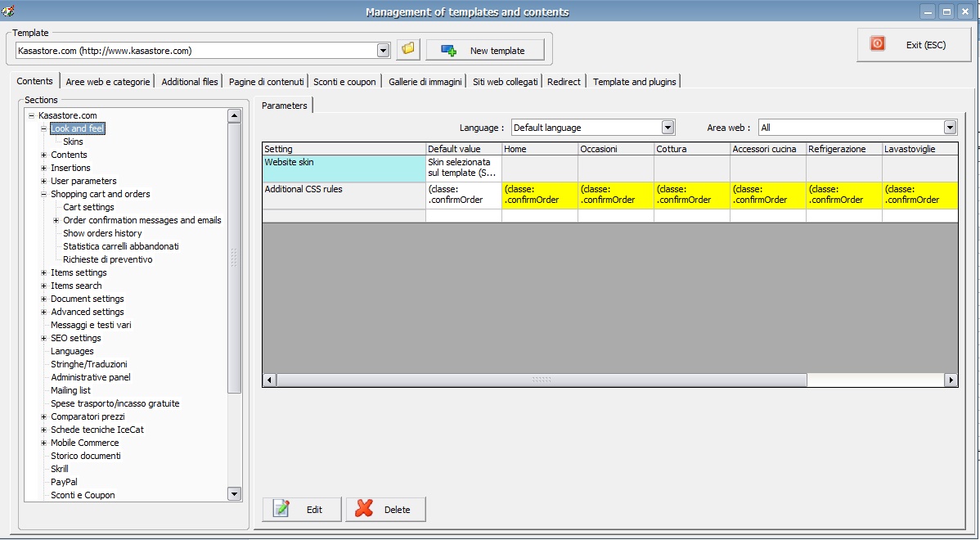This screenshot has height=540, width=980.
Task: Expand the SEO settings tree node
Action: click(44, 338)
